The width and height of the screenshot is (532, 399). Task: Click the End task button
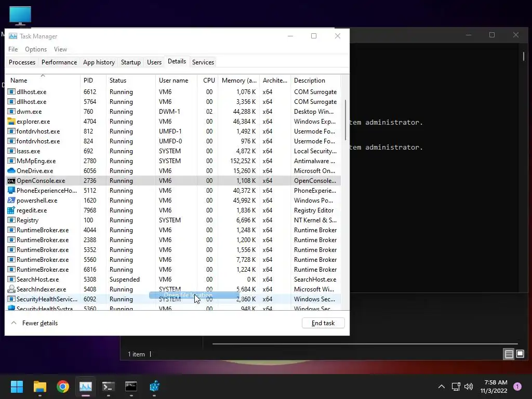[323, 323]
